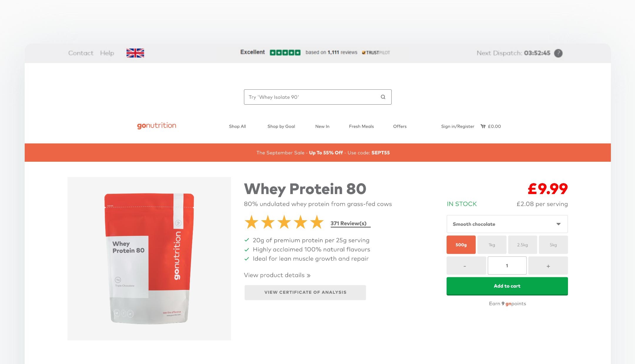Click the Next Dispatch help question mark
635x364 pixels.
pos(558,53)
